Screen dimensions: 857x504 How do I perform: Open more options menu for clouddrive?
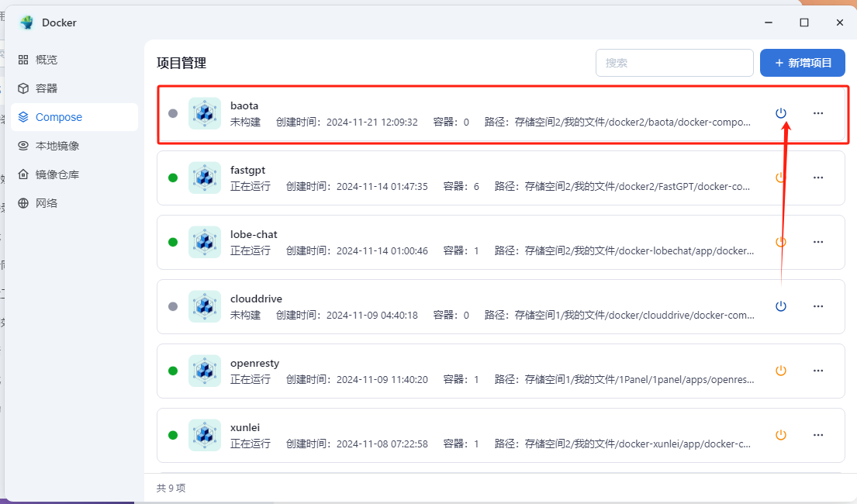coord(817,306)
